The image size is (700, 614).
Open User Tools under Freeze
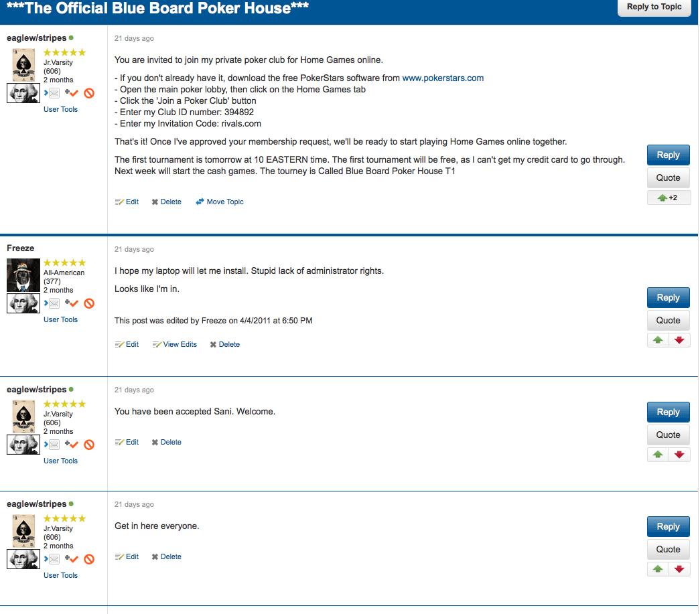[x=60, y=319]
